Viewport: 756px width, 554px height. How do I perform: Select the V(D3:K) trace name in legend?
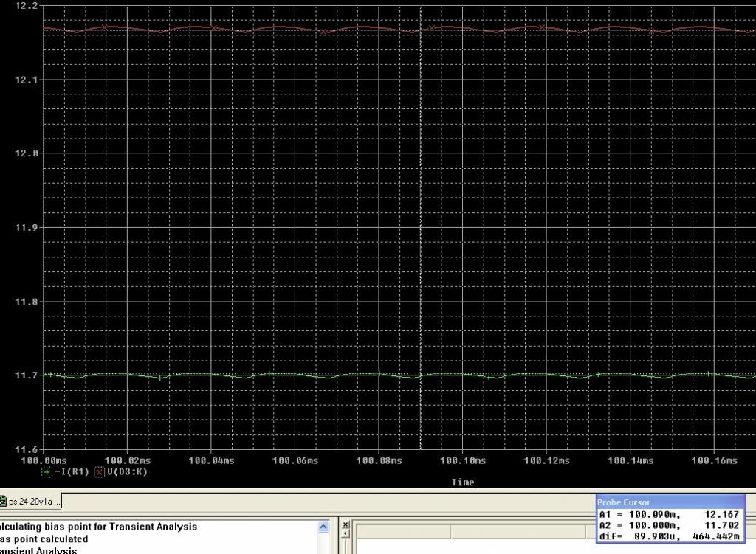pyautogui.click(x=127, y=472)
